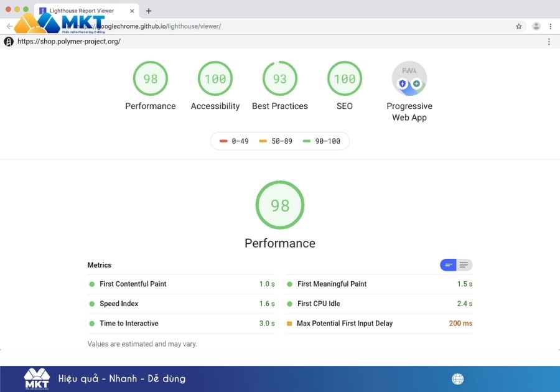The width and height of the screenshot is (560, 392).
Task: Click the 0-49 score legend entry
Action: (x=234, y=141)
